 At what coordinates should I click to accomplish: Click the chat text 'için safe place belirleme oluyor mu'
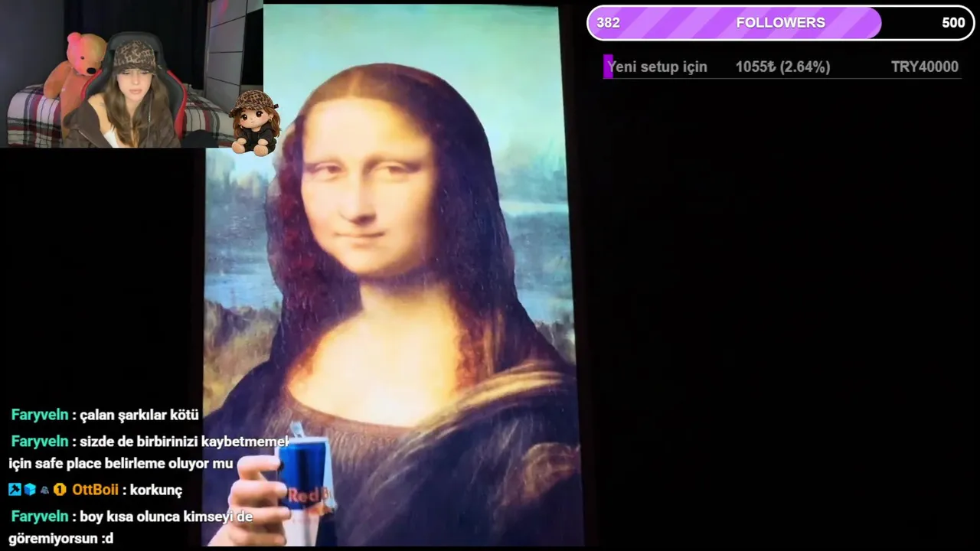(121, 464)
